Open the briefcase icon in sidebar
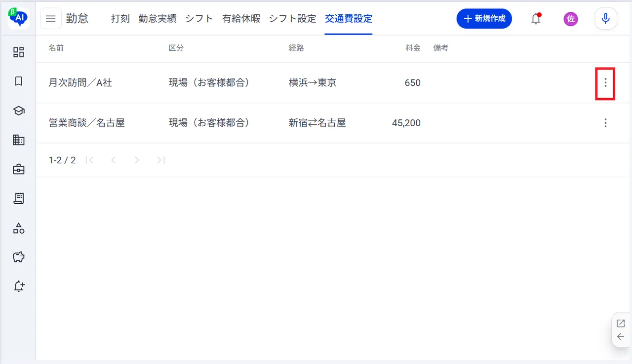Screen dimensions: 632x364 [19, 169]
